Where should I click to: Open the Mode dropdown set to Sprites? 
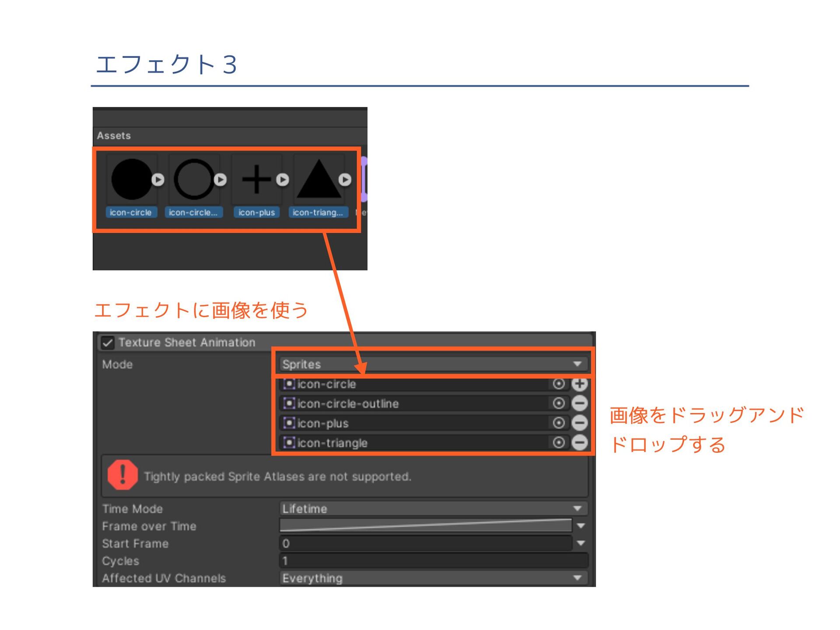[x=432, y=364]
